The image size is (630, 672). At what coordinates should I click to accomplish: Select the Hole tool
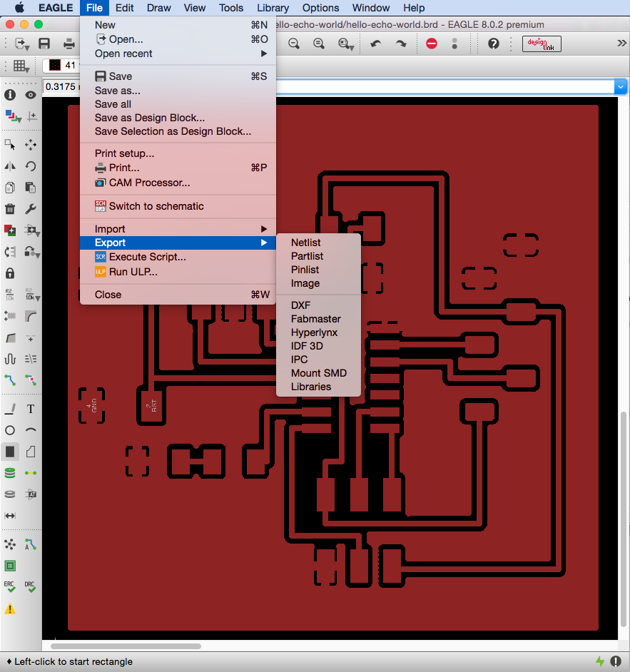click(10, 494)
